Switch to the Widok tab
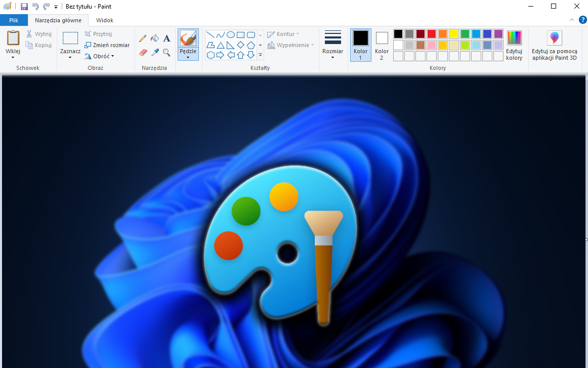588x368 pixels. coord(104,20)
